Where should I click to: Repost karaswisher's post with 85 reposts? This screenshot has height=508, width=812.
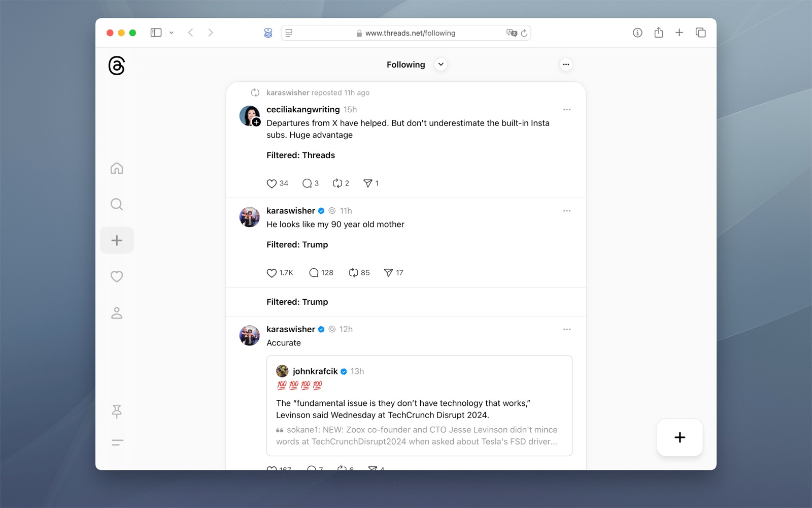pyautogui.click(x=359, y=273)
